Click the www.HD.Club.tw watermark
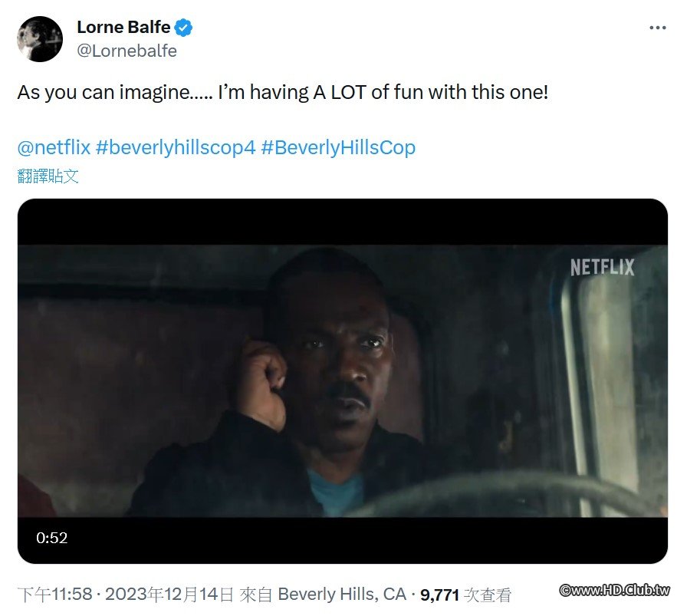 (x=614, y=591)
